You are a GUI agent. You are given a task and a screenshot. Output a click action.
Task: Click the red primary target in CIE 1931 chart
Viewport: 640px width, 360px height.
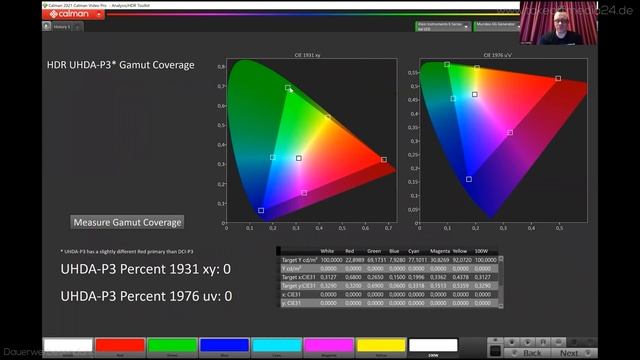[384, 160]
